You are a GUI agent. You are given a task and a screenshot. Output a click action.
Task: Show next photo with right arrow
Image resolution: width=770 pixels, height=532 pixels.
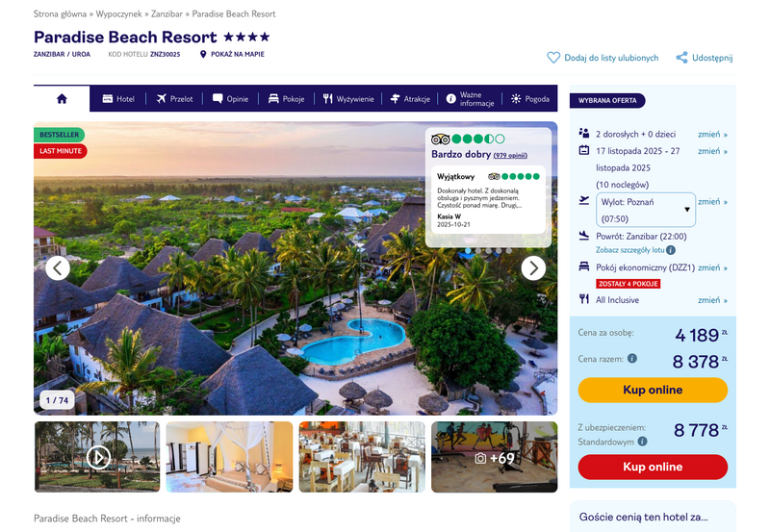pyautogui.click(x=533, y=268)
